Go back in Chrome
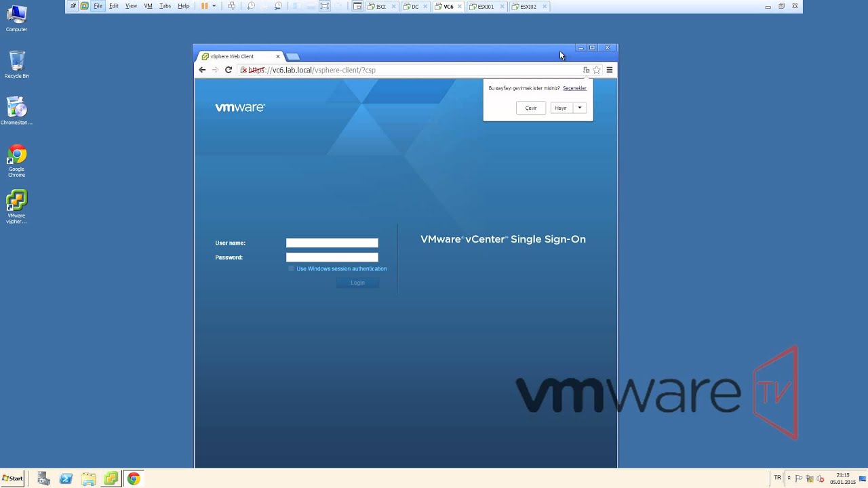 coord(202,70)
